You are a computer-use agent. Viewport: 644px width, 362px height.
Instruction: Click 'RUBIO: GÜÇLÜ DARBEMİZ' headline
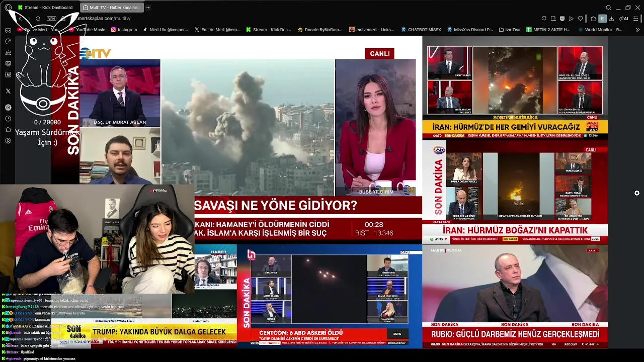pos(515,334)
